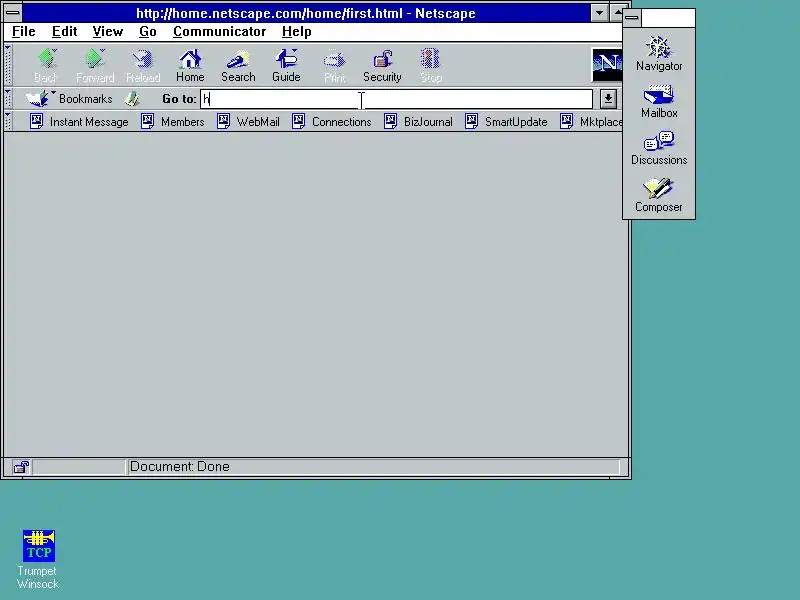Open Discussions from the component bar
The image size is (800, 600).
coord(659,148)
